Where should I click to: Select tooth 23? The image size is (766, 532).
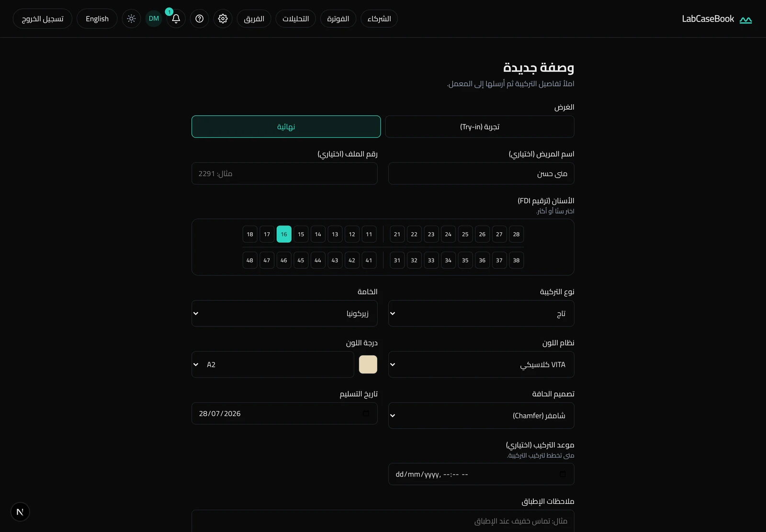(x=431, y=234)
